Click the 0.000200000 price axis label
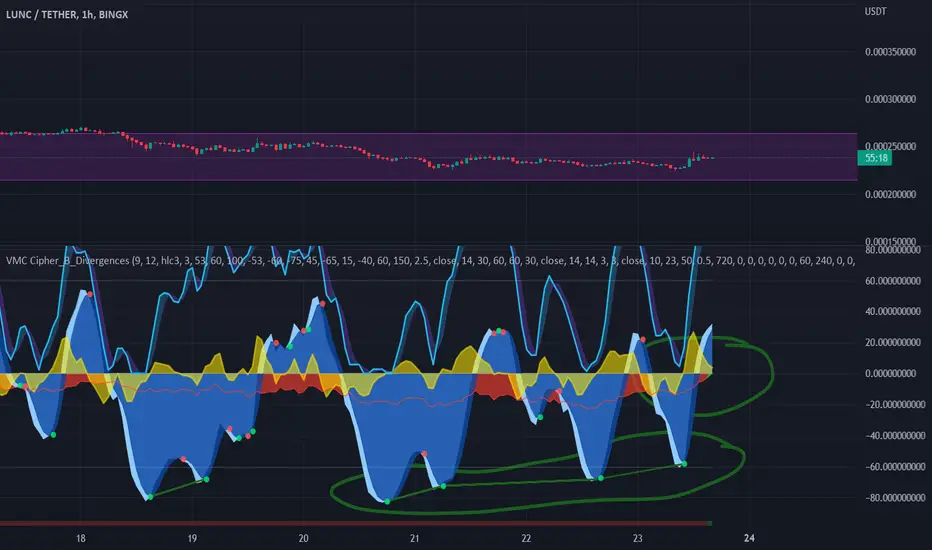Image resolution: width=932 pixels, height=550 pixels. point(890,194)
